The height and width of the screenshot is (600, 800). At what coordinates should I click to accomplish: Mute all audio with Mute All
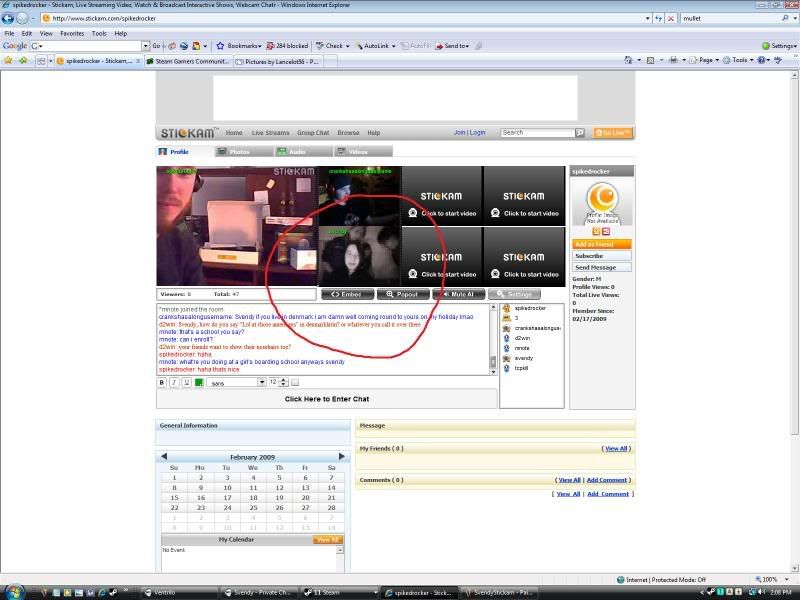click(x=458, y=294)
